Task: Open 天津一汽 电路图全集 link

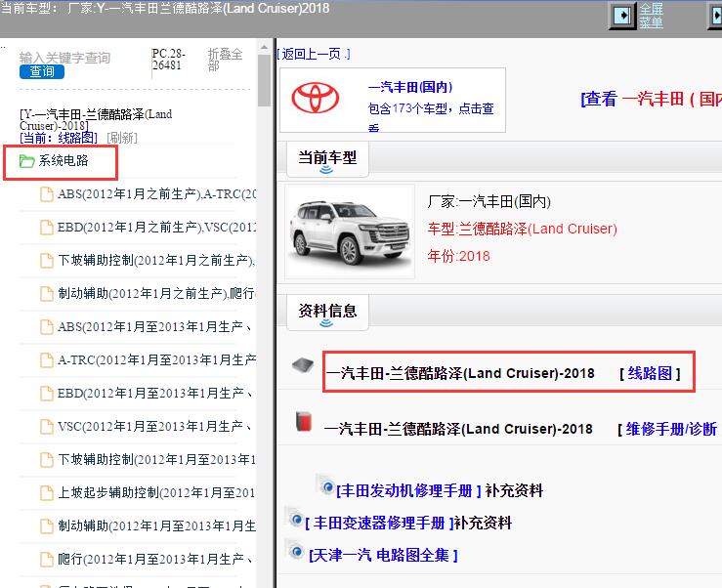Action: [x=383, y=556]
